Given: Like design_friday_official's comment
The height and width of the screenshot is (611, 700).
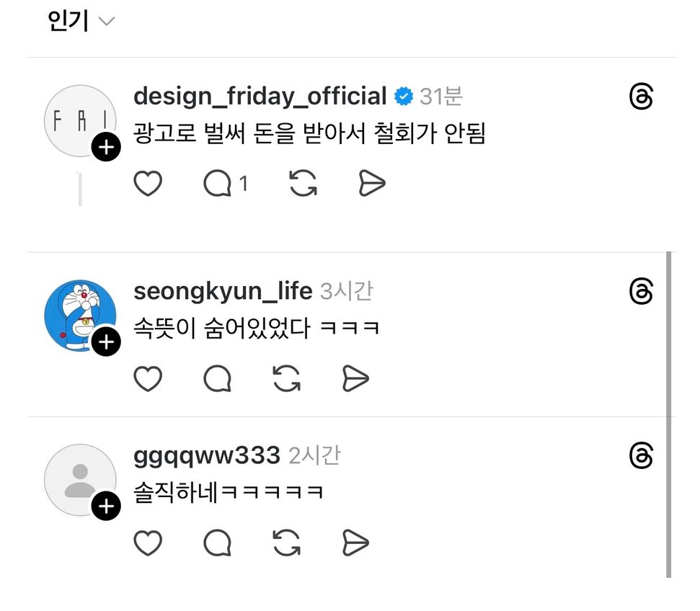Looking at the screenshot, I should [148, 184].
